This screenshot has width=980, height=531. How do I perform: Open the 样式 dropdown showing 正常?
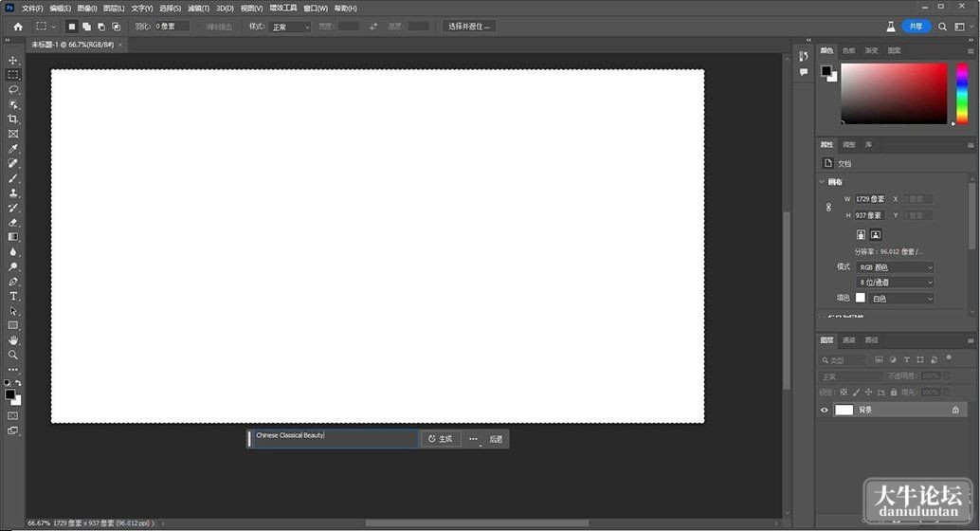(x=290, y=27)
